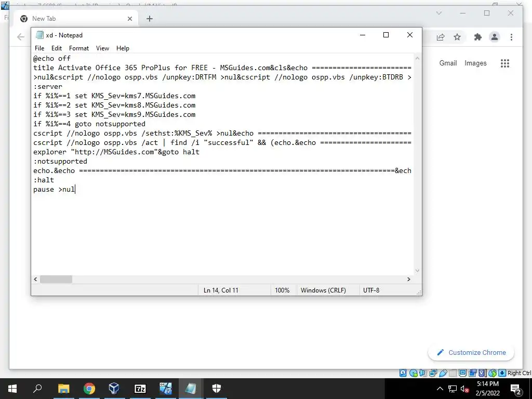Click line containing kms8.MSGuides.com

tap(114, 105)
